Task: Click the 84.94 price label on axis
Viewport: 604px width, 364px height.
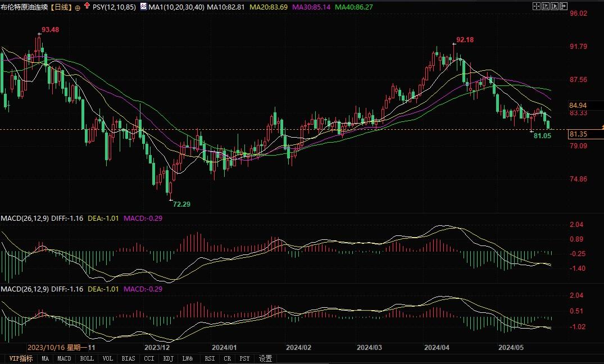Action: coord(578,105)
